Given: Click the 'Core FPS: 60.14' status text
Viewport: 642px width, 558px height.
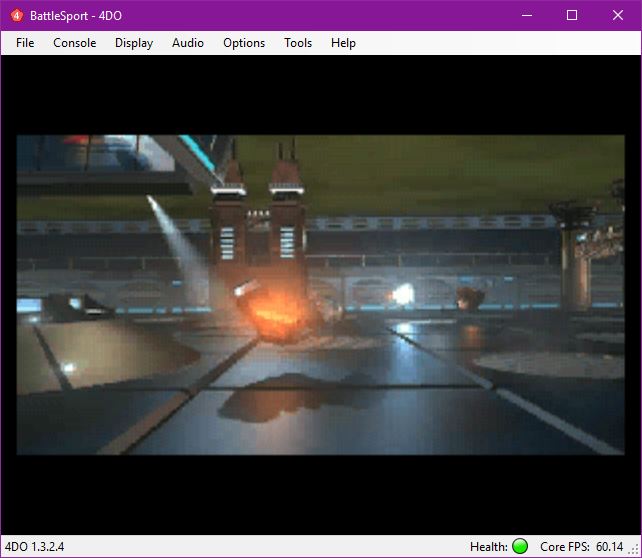Looking at the screenshot, I should click(581, 547).
